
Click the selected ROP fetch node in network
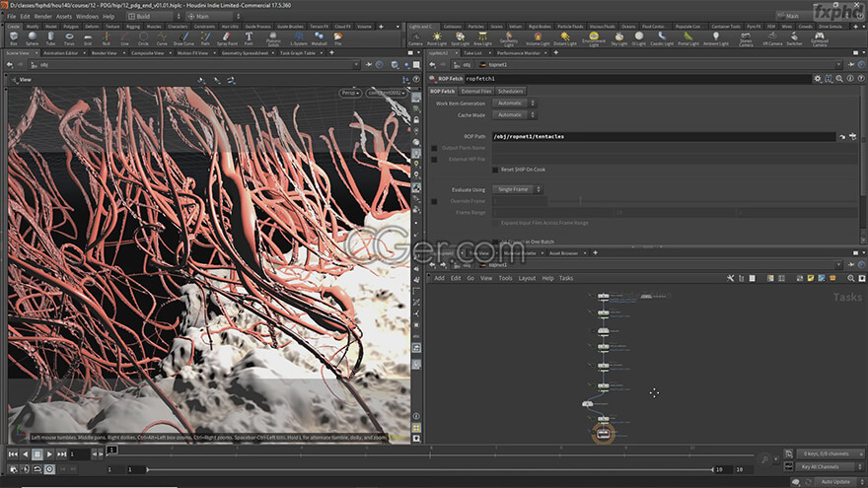603,433
